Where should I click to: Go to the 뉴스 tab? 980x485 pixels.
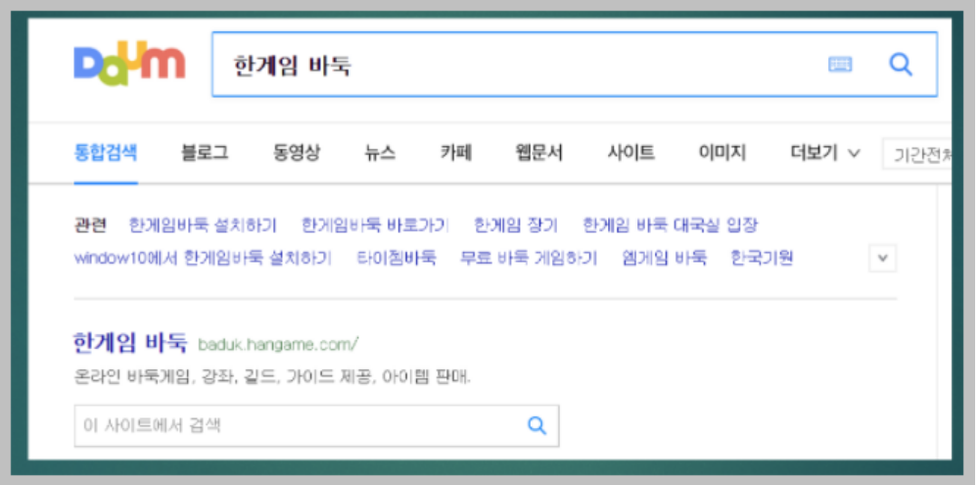(x=380, y=152)
